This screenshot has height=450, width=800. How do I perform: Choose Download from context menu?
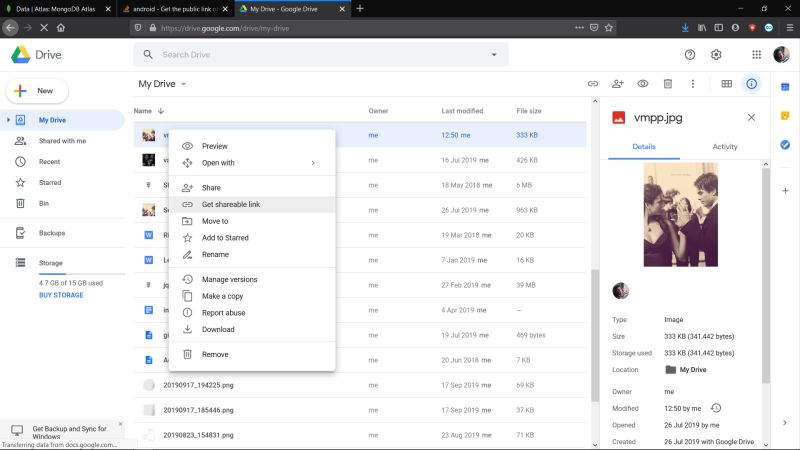tap(252, 329)
